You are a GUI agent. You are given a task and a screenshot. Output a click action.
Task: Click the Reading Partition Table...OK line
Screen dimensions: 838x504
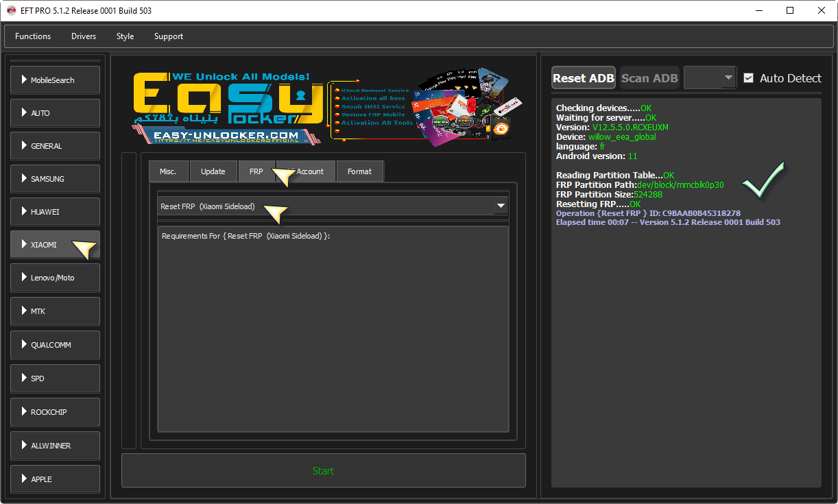click(615, 176)
